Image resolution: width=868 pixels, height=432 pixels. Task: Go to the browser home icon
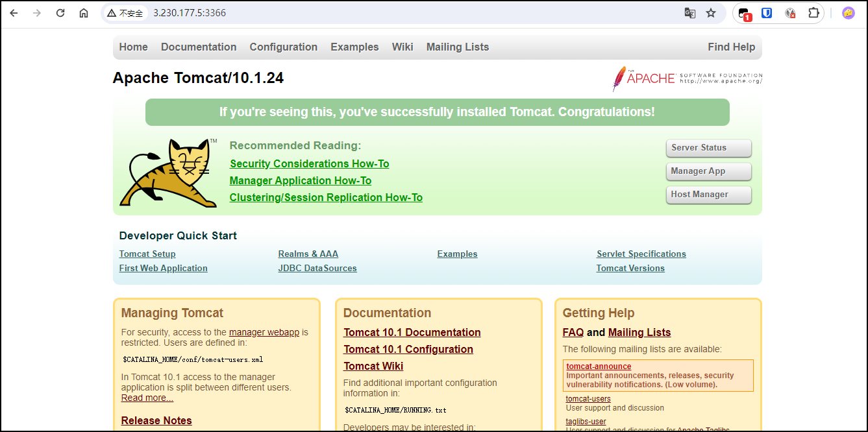pyautogui.click(x=84, y=13)
